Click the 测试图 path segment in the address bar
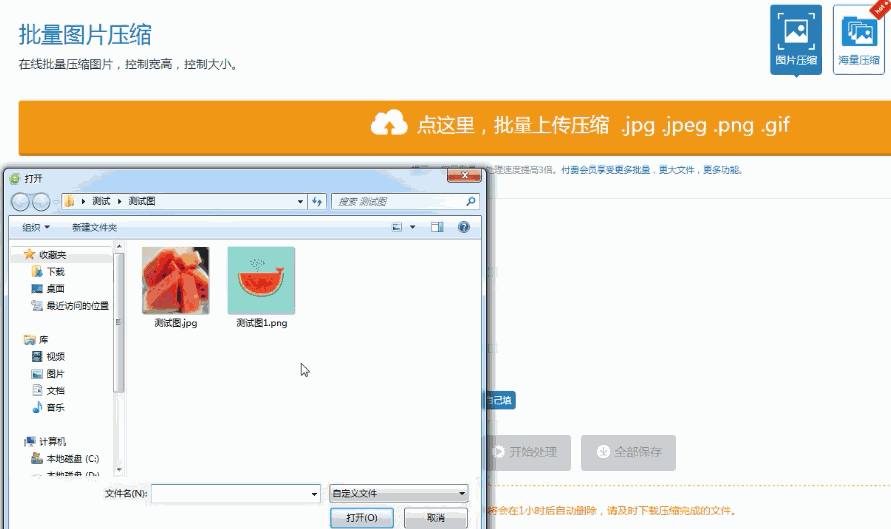The width and height of the screenshot is (891, 529). pos(141,201)
